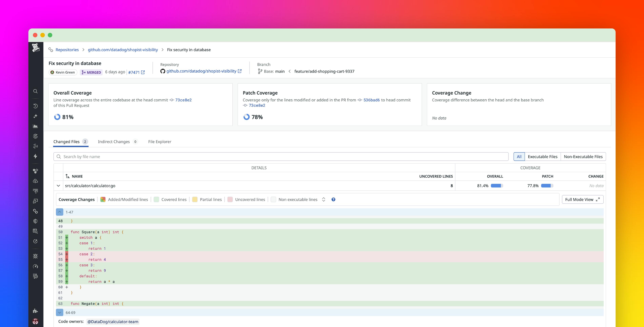
Task: Click the Datadog logo at the top of the sidebar
Action: (35, 48)
